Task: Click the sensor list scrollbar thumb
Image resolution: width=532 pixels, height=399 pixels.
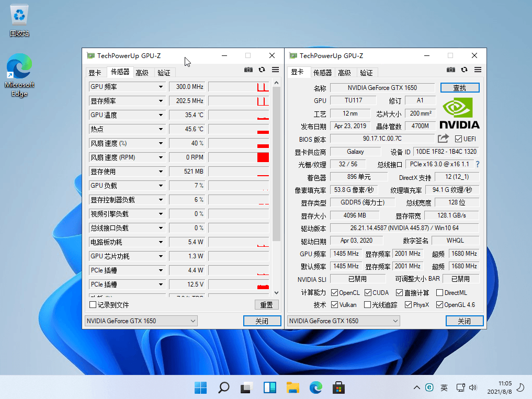Action: tap(277, 164)
